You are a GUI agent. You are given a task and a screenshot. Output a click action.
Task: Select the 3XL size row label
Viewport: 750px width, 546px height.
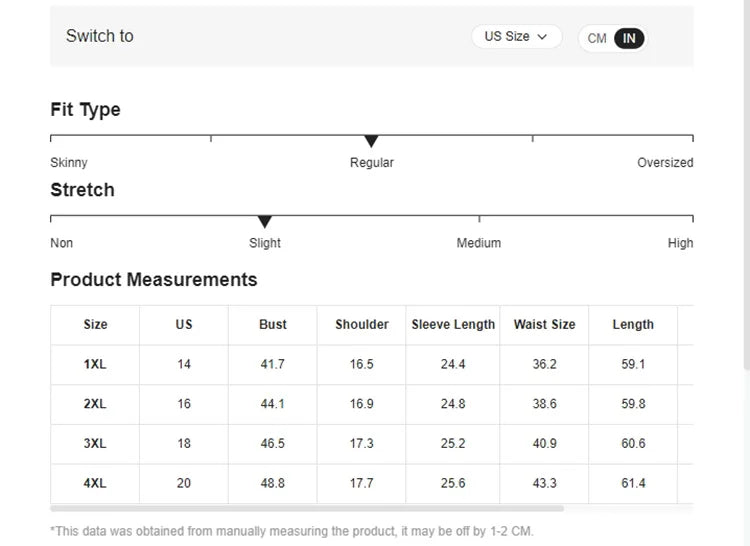pos(95,444)
